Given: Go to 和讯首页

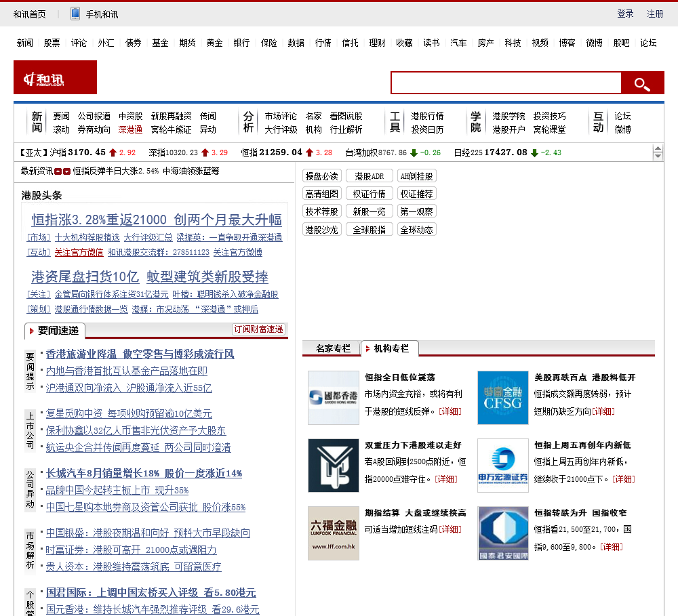Looking at the screenshot, I should (x=29, y=14).
